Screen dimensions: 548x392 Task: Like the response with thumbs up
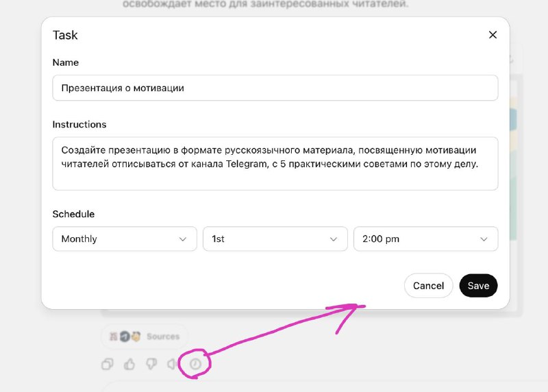(x=129, y=365)
